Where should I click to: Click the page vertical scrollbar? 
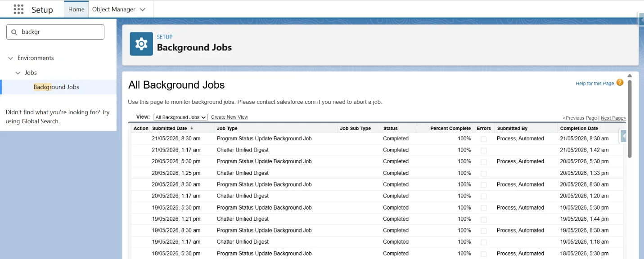tap(630, 118)
